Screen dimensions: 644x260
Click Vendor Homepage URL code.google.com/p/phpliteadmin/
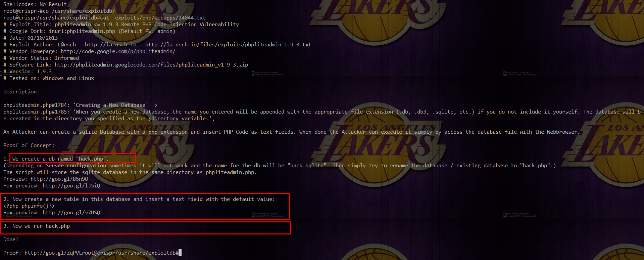tap(118, 51)
